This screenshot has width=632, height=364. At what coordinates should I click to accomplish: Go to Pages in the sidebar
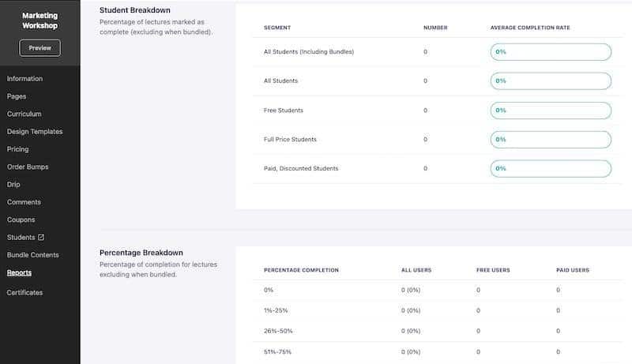point(17,96)
